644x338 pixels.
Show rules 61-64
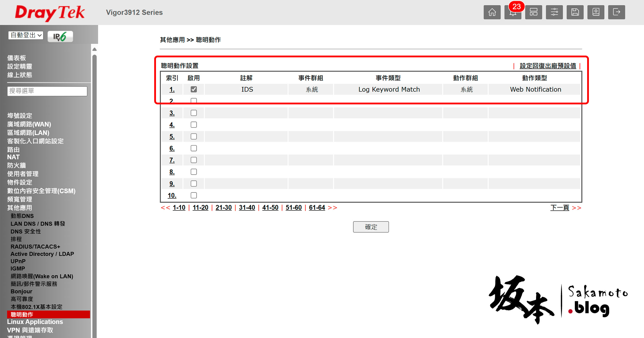pos(317,207)
